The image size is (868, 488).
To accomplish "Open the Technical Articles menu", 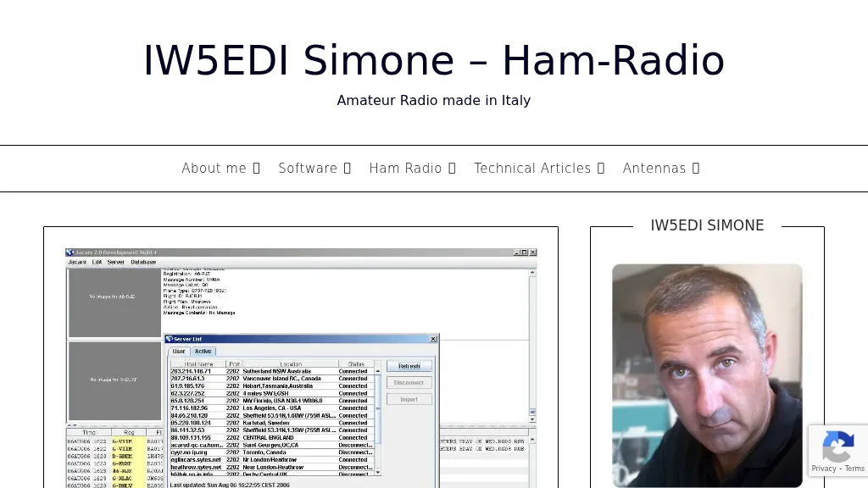I will 532,169.
